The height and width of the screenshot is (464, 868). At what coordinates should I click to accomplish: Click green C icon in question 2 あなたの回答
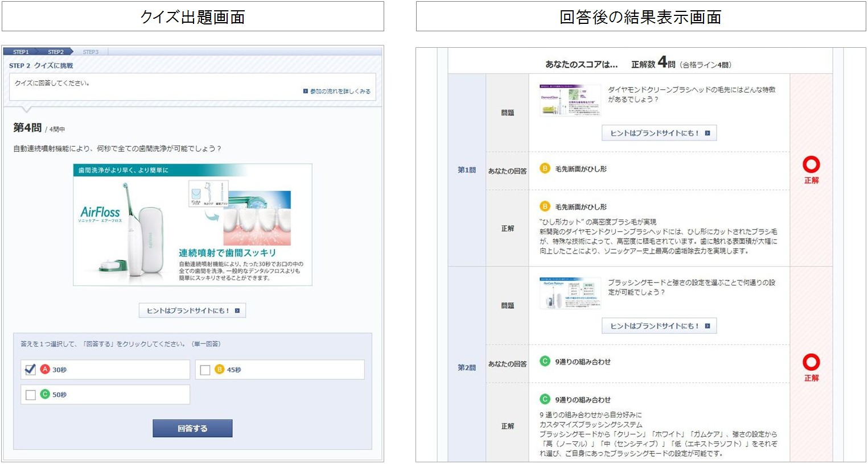tap(545, 362)
